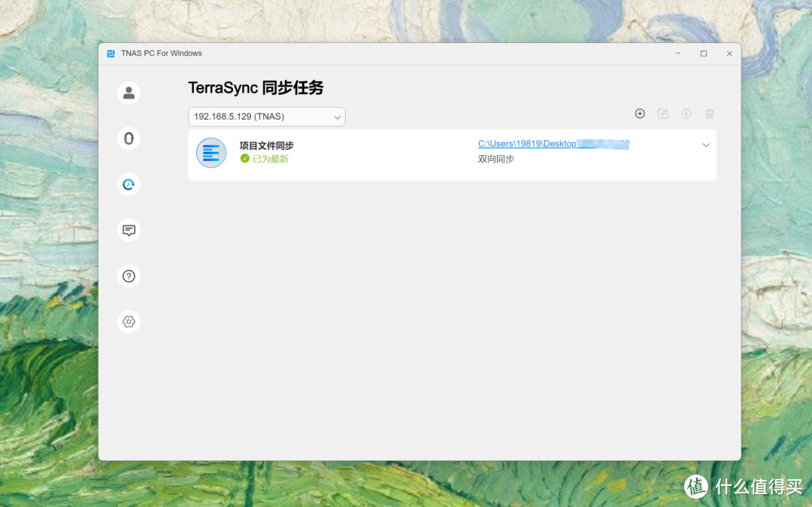Viewport: 812px width, 507px height.
Task: Click the TNAS PC app icon in title bar
Action: tap(111, 53)
